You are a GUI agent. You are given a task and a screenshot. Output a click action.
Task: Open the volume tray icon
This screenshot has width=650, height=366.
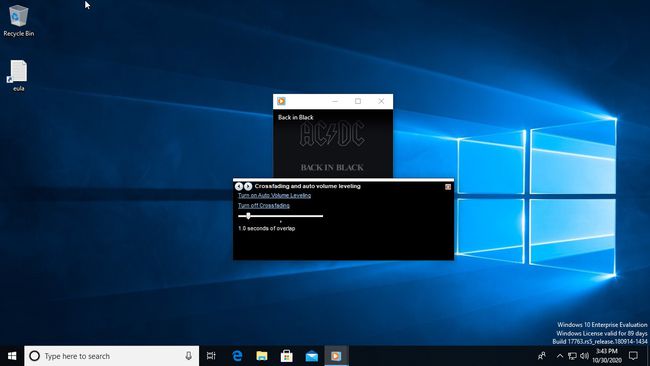pos(585,356)
